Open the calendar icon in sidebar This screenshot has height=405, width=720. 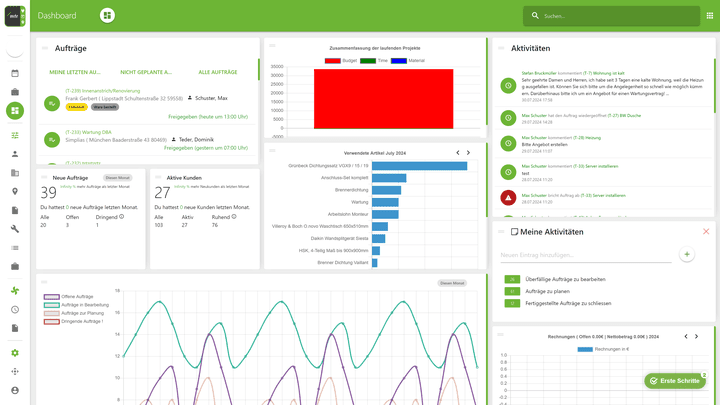(x=15, y=73)
